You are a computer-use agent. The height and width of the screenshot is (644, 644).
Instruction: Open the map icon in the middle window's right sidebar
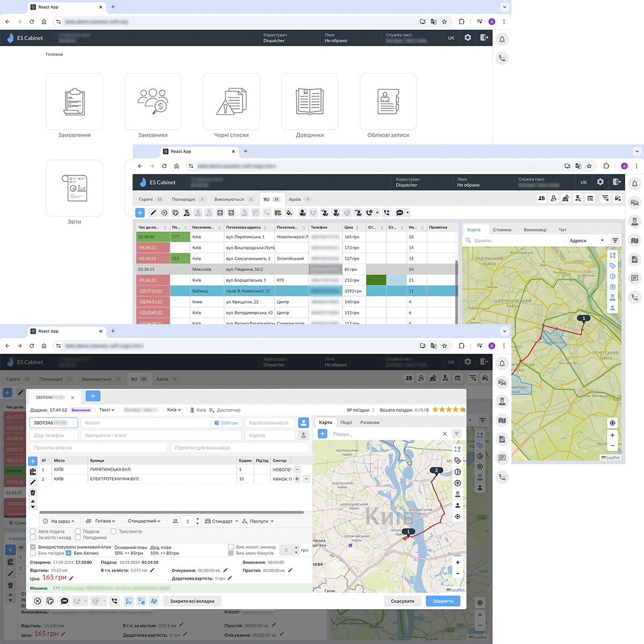coord(634,240)
